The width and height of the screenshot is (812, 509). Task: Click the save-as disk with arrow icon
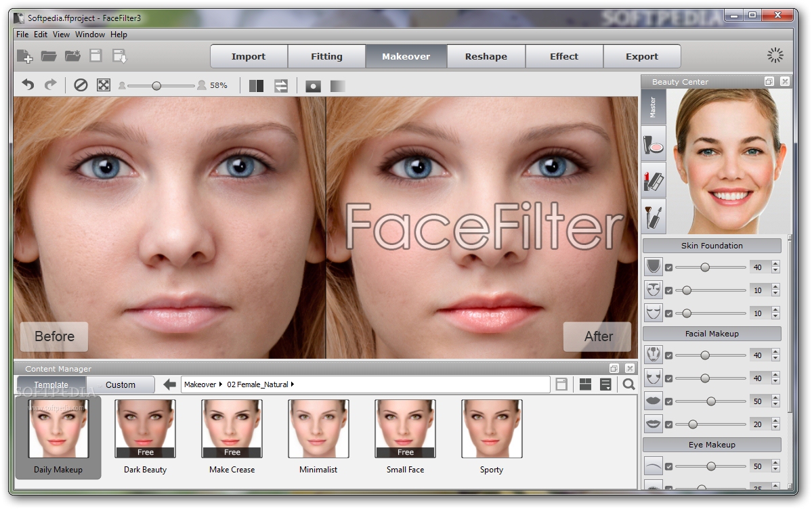point(120,56)
